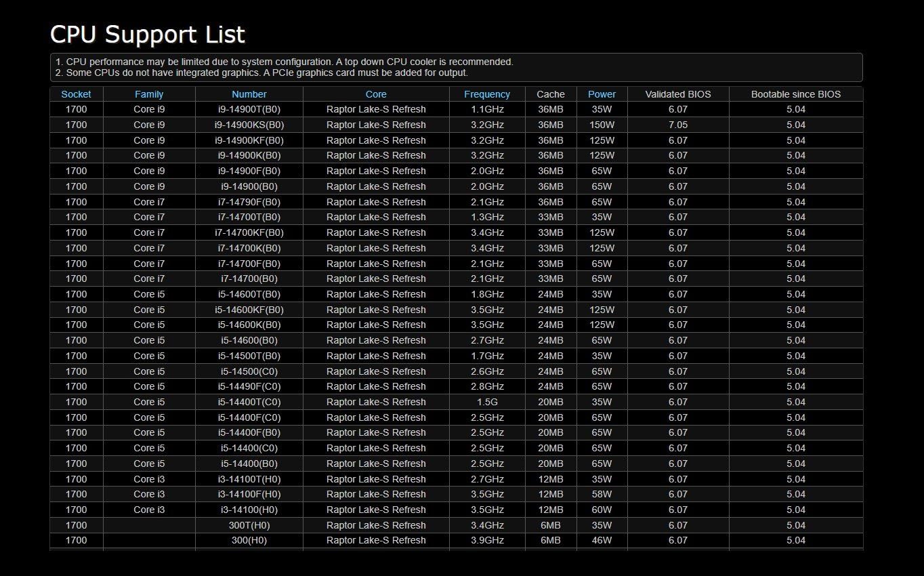The height and width of the screenshot is (576, 924).
Task: Select the i7-14790F(B0) model number
Action: tap(249, 202)
